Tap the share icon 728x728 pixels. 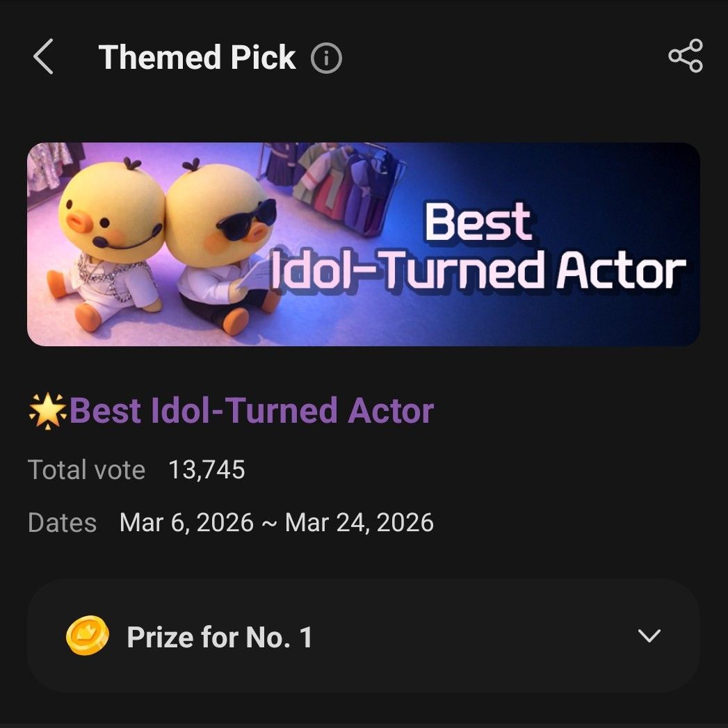[686, 56]
